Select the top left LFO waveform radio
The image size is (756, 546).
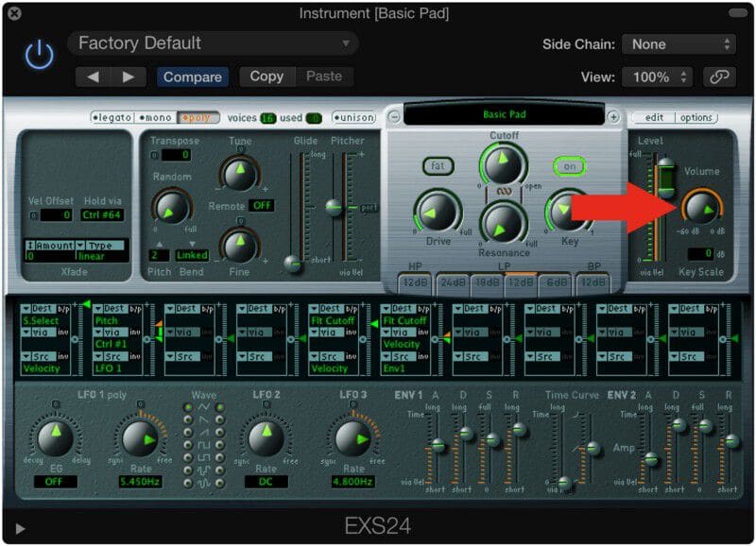point(188,408)
